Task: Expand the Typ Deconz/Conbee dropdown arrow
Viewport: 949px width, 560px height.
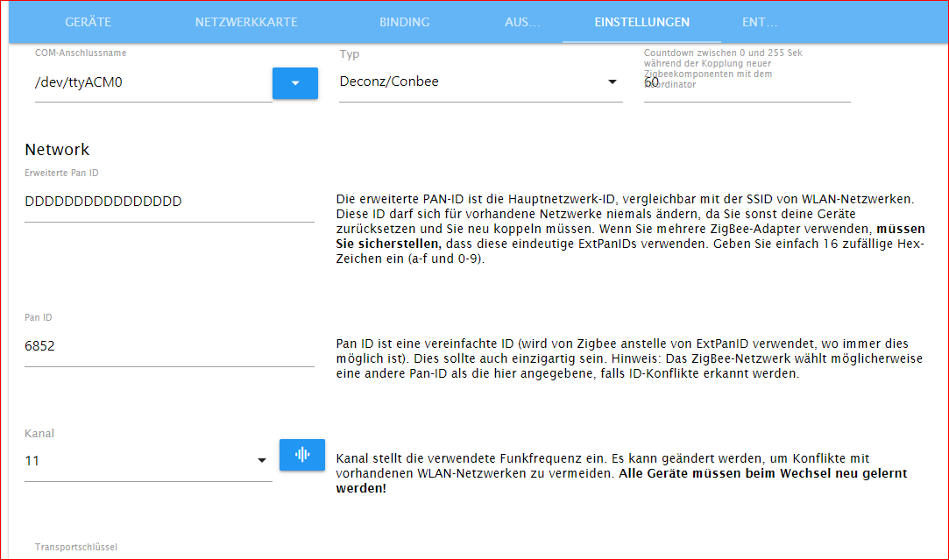Action: pyautogui.click(x=612, y=82)
